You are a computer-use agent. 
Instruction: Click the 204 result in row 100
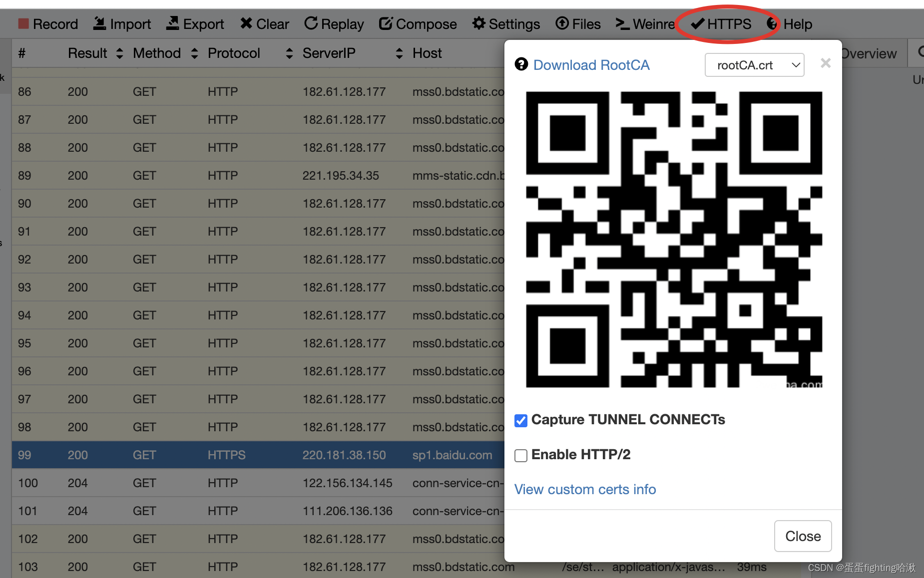pos(78,483)
